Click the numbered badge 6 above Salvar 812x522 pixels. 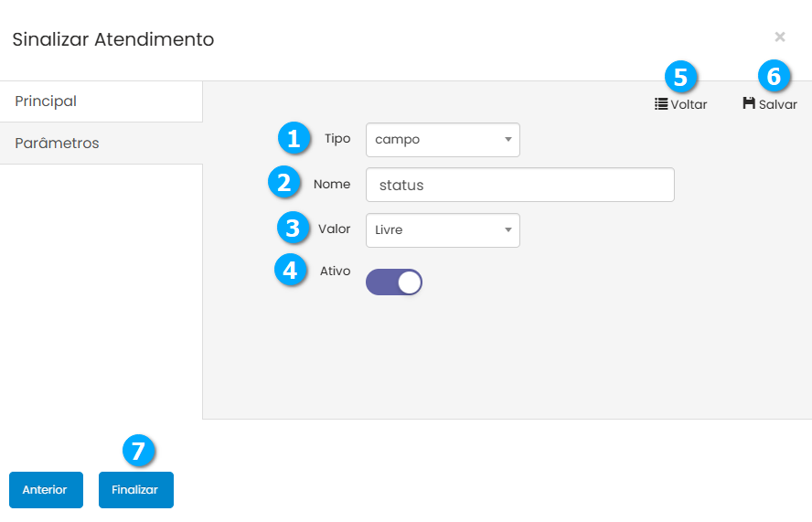coord(774,77)
